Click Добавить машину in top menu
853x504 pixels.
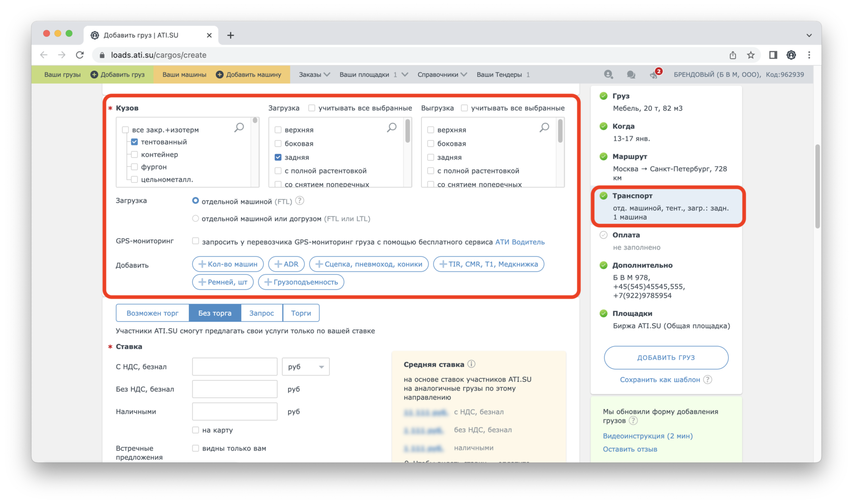coord(249,75)
